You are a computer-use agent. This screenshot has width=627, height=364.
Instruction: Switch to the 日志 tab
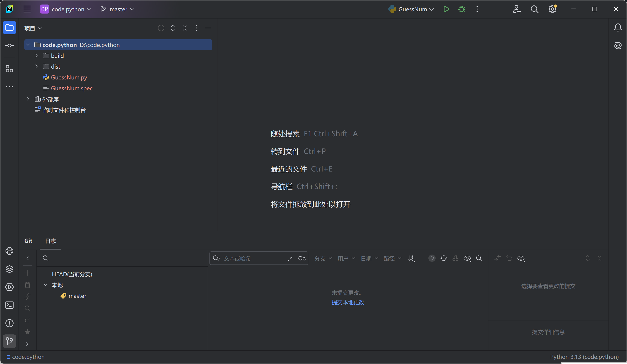51,241
